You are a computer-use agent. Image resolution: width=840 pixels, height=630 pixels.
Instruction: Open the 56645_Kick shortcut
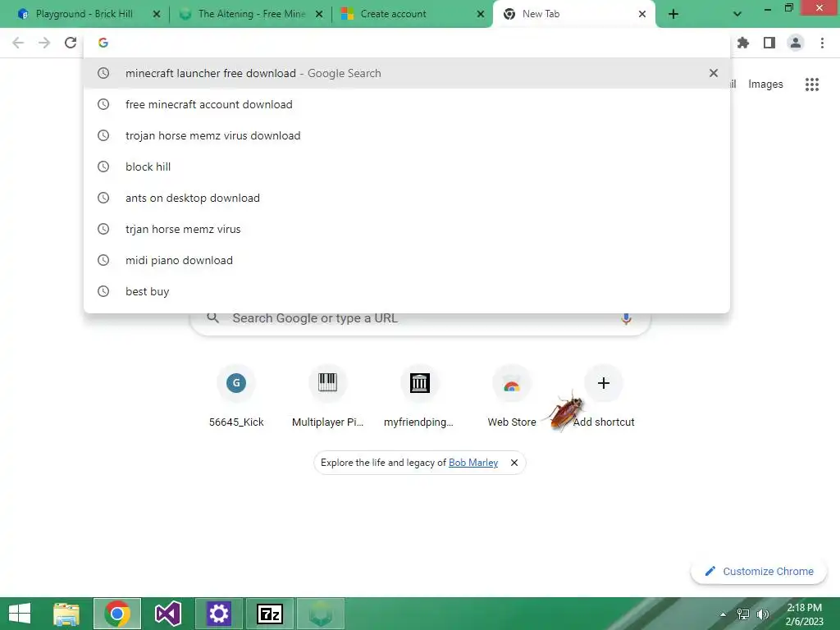pyautogui.click(x=236, y=396)
